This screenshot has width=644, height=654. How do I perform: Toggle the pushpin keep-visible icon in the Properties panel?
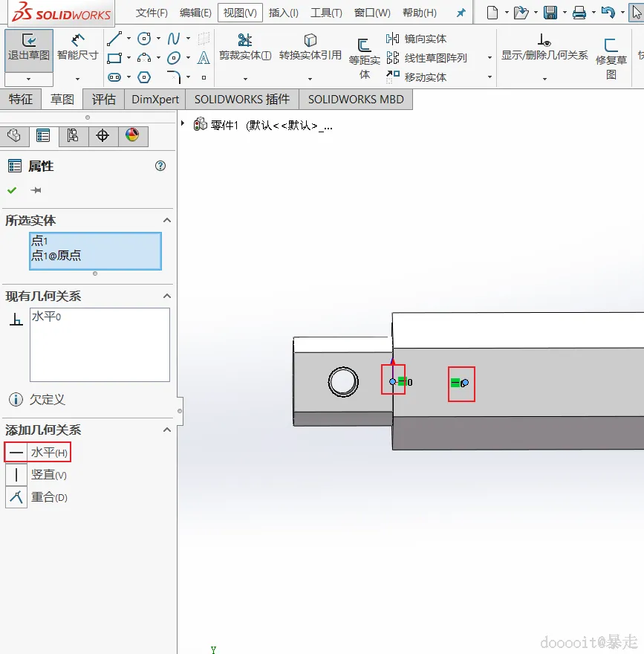tap(36, 190)
